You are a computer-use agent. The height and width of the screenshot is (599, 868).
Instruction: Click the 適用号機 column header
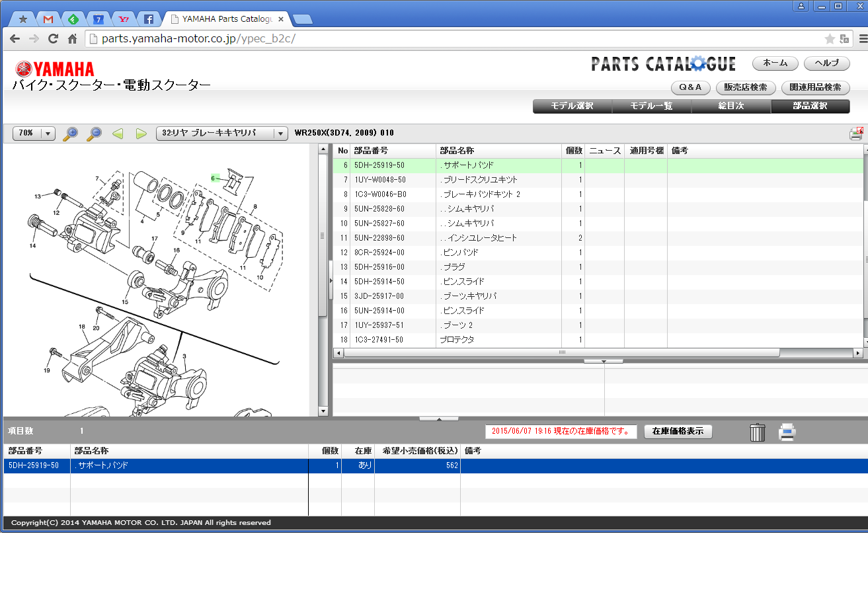point(646,151)
